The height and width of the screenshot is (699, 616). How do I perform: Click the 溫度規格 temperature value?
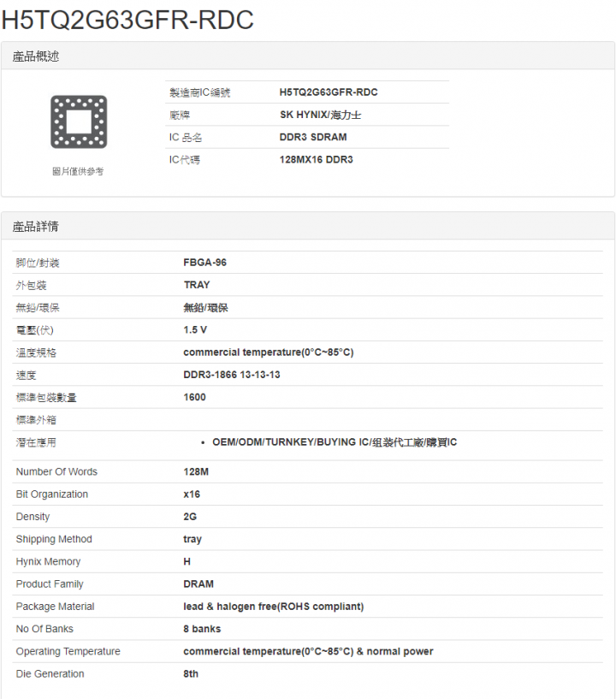click(x=269, y=352)
